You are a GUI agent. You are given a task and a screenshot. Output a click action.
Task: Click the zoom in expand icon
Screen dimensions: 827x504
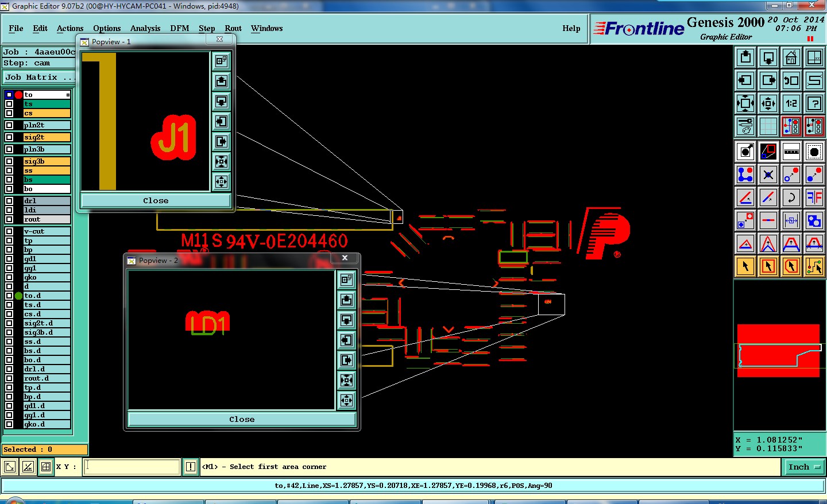click(x=745, y=103)
